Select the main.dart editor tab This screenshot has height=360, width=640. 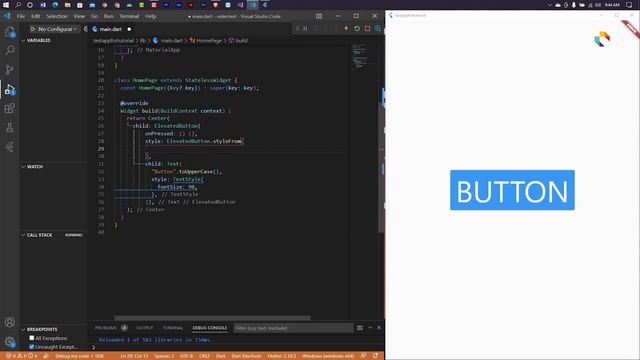(x=110, y=29)
